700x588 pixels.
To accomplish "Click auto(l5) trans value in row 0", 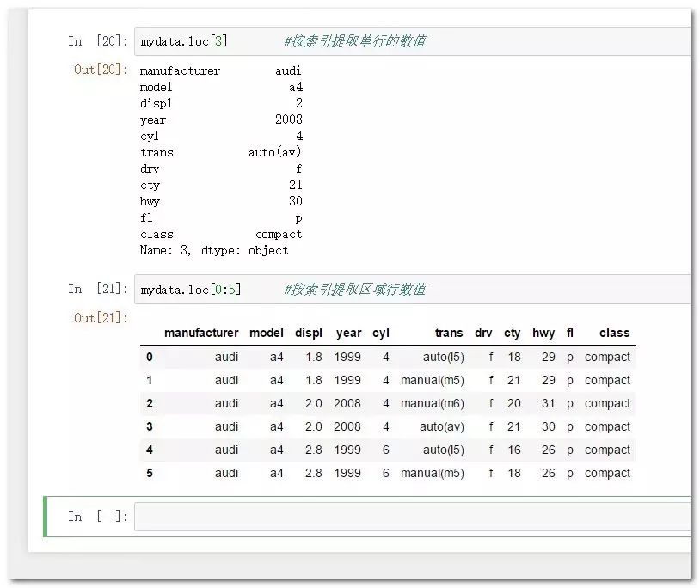I will (443, 358).
